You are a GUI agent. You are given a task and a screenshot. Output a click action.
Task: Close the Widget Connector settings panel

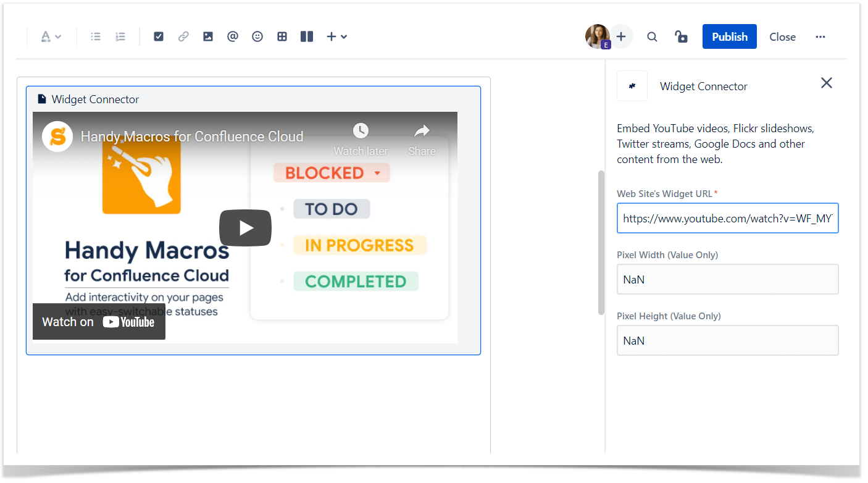827,82
